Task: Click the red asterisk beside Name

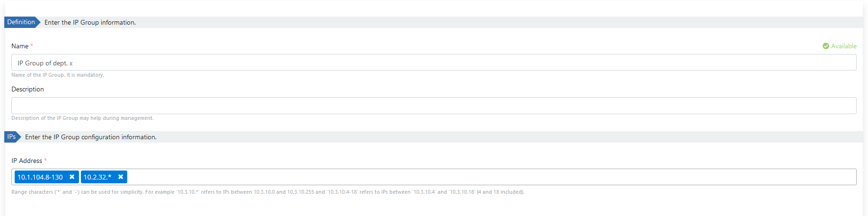Action: click(32, 46)
